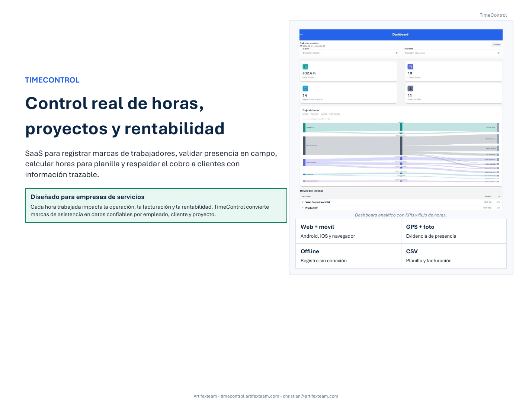This screenshot has height=411, width=532.
Task: Click the Diseñado para empresas de servicios heading
Action: click(87, 197)
